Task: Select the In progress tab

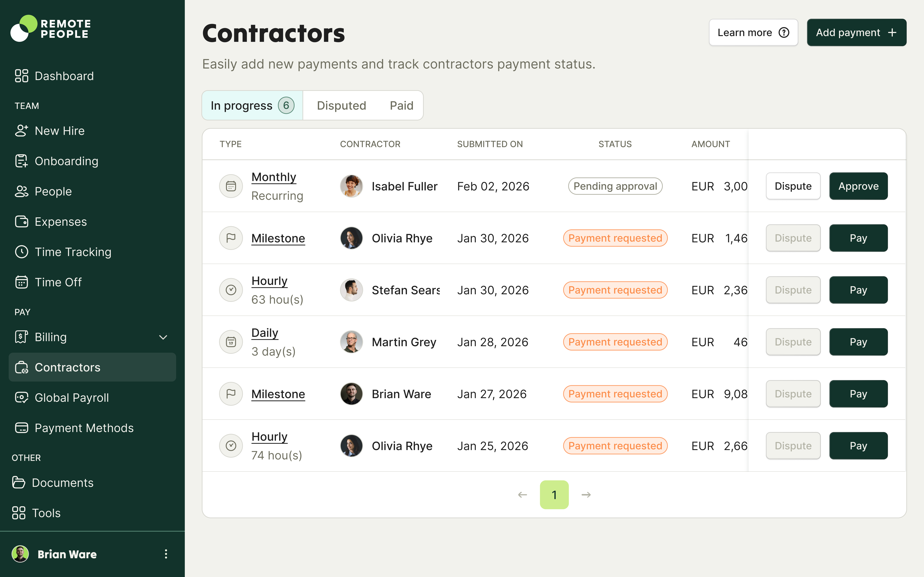Action: pos(252,106)
